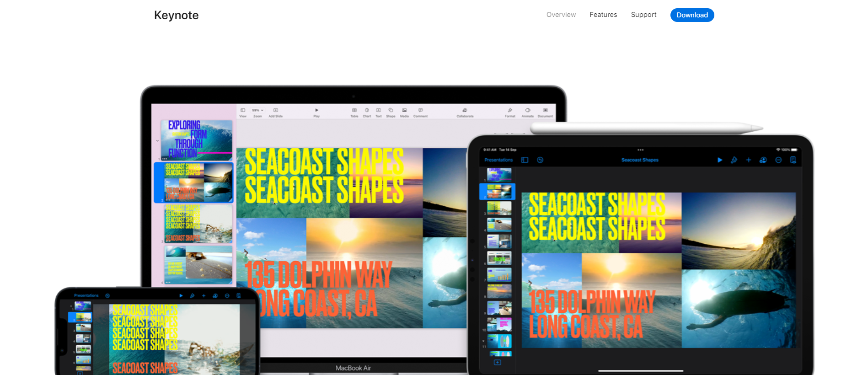Tap the collaborate person icon on the iPad

763,160
